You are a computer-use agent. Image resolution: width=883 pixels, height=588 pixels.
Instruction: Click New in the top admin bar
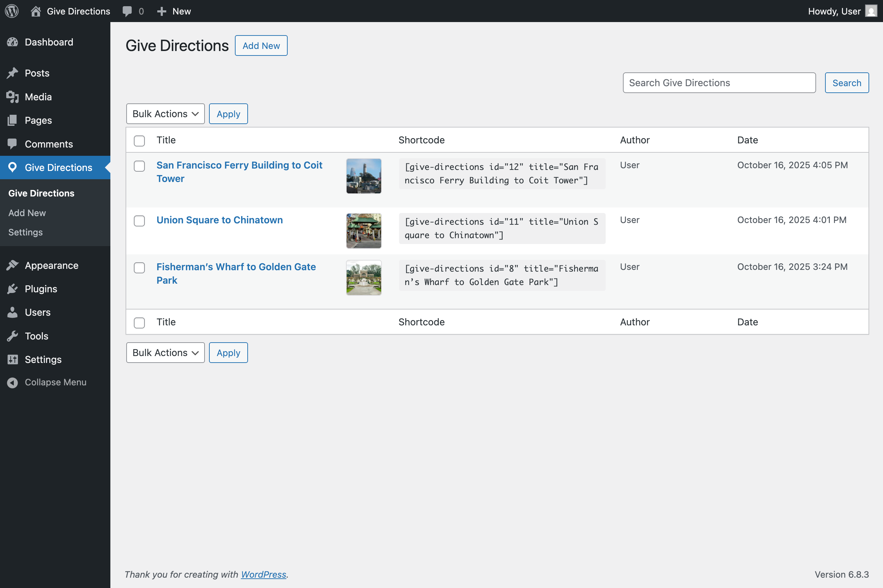[174, 11]
